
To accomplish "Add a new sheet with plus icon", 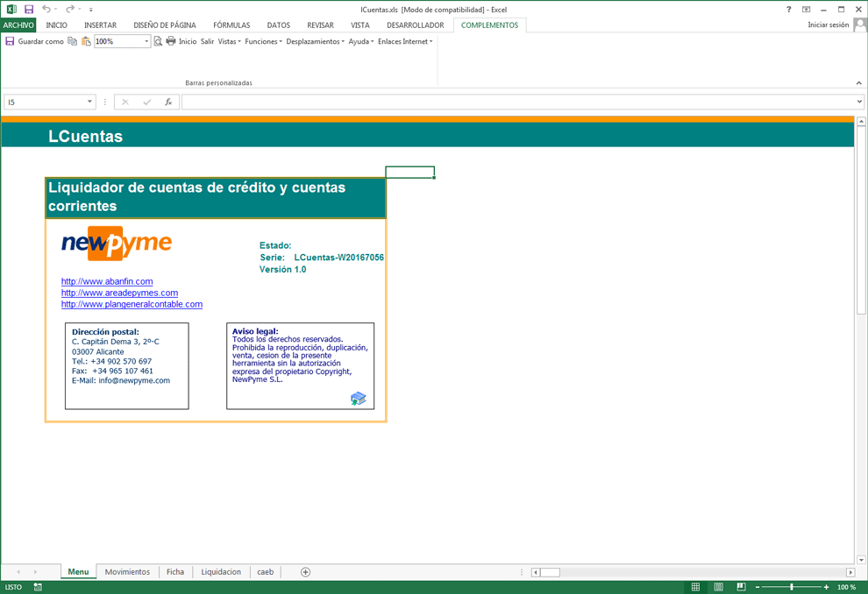I will coord(306,572).
